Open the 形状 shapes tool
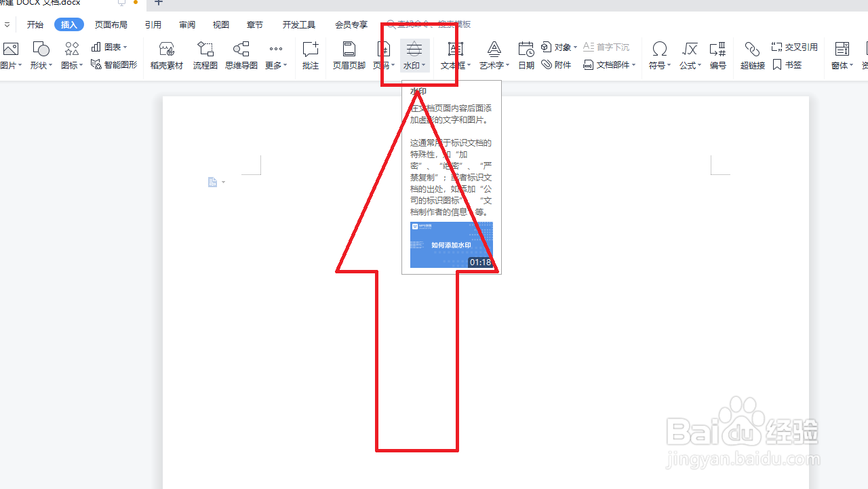Screen dimensions: 868x489 (x=41, y=49)
